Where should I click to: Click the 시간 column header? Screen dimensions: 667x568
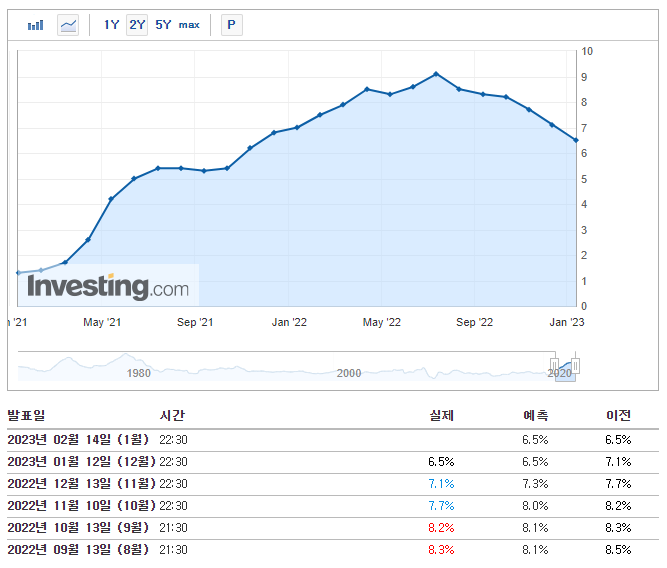pos(172,415)
